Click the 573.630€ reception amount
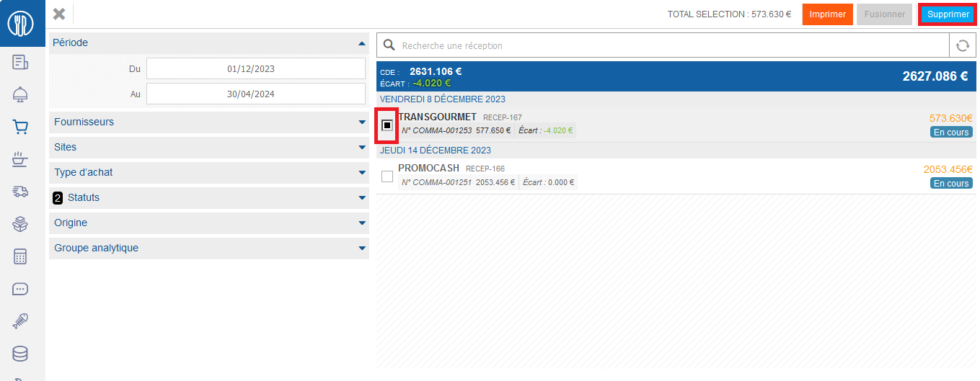The width and height of the screenshot is (980, 381). [951, 118]
